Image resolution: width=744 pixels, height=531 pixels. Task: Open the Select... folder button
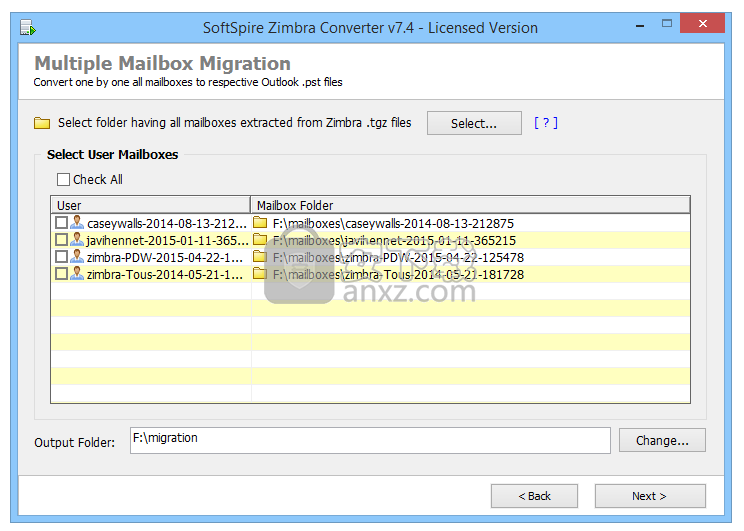tap(474, 123)
